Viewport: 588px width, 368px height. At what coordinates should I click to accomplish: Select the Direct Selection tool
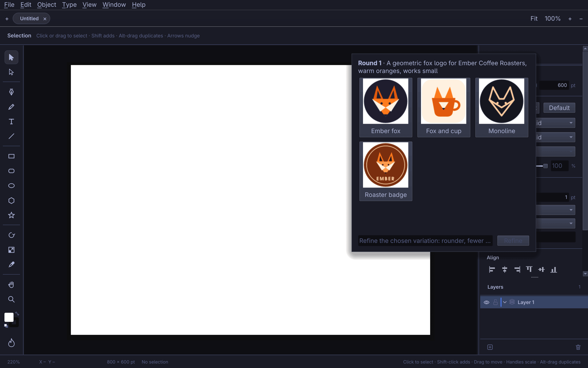pyautogui.click(x=11, y=72)
